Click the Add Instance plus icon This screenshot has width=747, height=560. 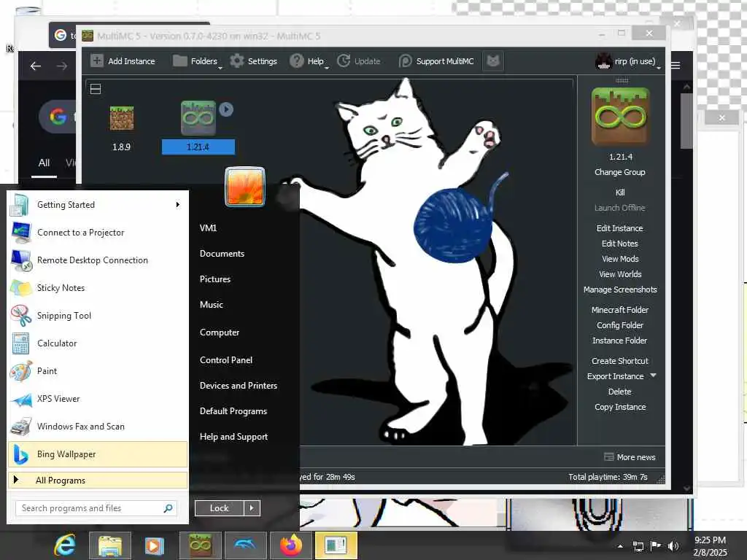pyautogui.click(x=97, y=61)
